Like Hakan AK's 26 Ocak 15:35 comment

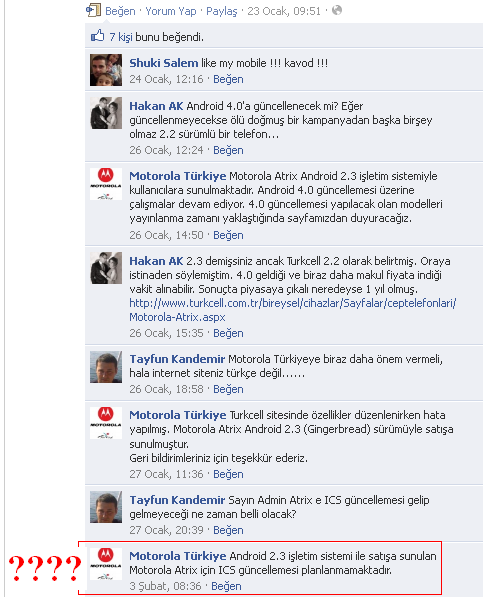tap(228, 333)
